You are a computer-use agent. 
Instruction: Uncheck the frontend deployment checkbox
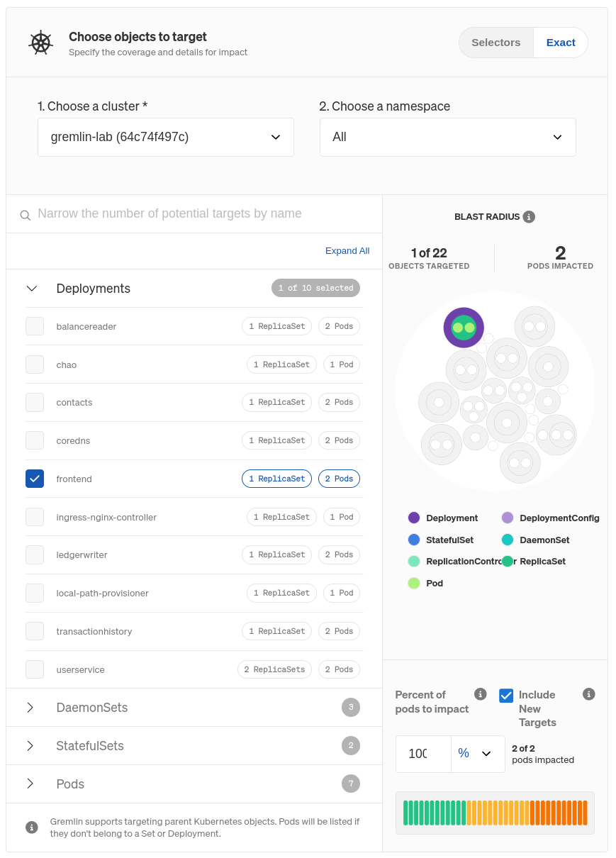click(x=35, y=479)
